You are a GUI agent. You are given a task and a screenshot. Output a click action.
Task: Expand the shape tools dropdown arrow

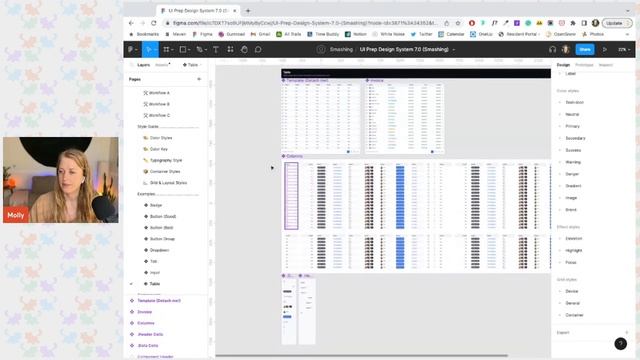point(189,50)
